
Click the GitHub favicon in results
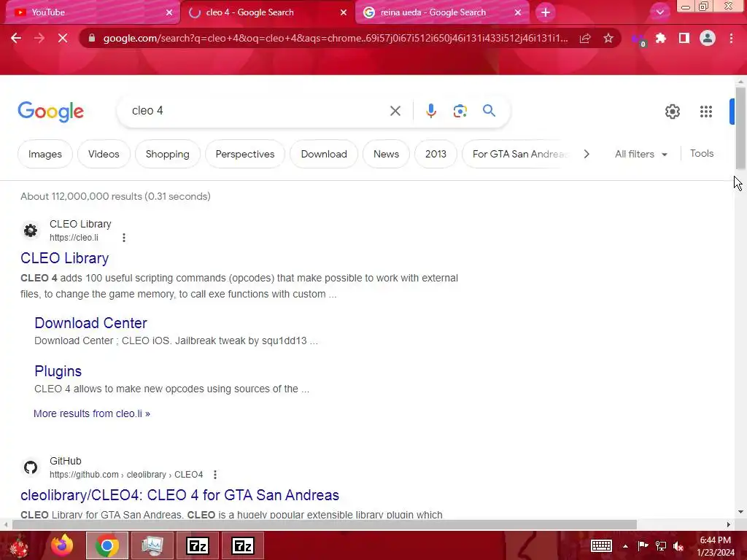(31, 467)
